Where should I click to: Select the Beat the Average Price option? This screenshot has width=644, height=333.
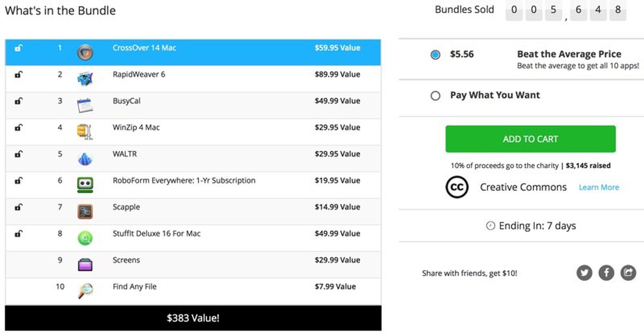pyautogui.click(x=436, y=55)
